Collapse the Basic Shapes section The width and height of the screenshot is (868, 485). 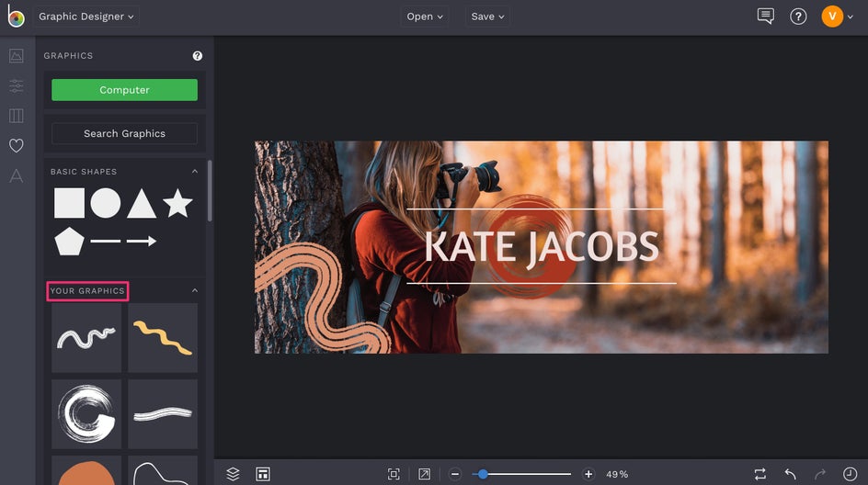(x=194, y=172)
